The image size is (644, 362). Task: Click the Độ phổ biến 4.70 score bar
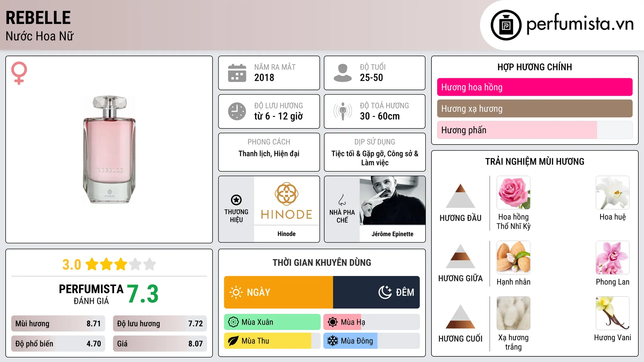coord(58,344)
